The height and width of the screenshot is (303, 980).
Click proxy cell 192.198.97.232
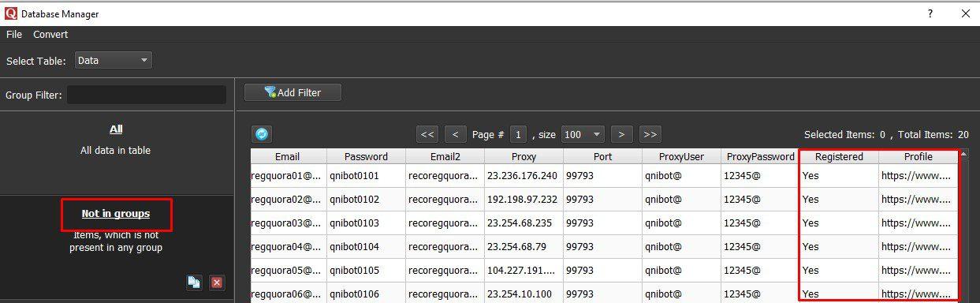coord(524,200)
